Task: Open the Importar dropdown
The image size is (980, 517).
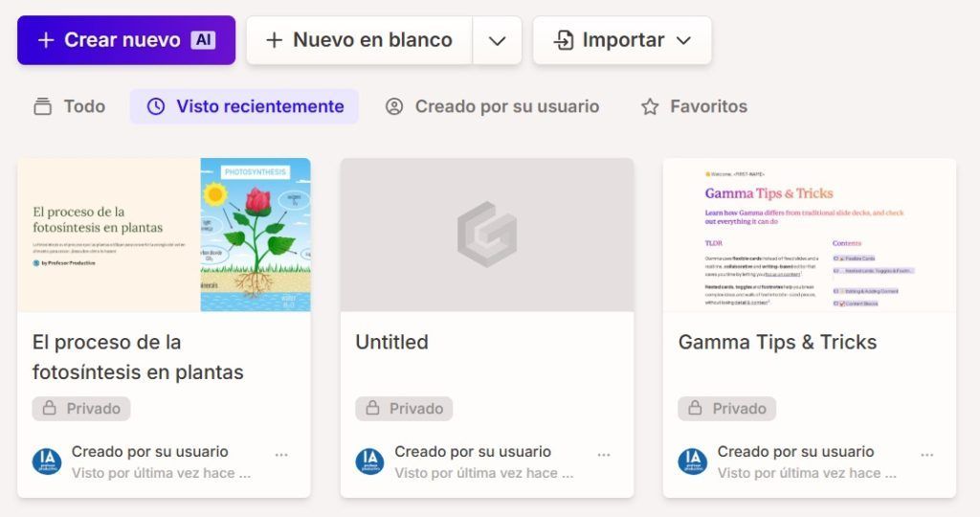Action: pyautogui.click(x=622, y=40)
